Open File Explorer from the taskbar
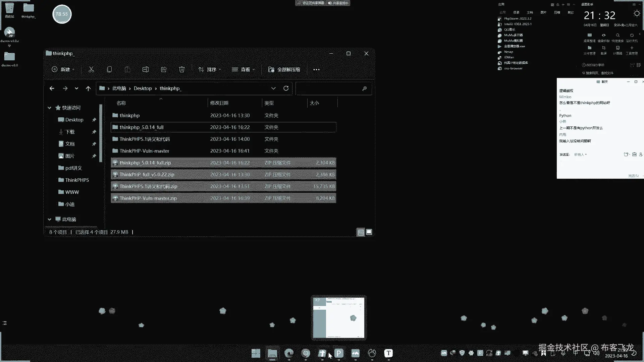Image resolution: width=644 pixels, height=362 pixels. 272,353
